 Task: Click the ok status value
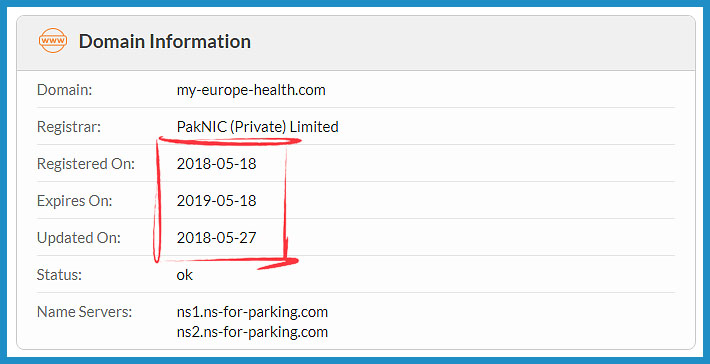point(185,275)
